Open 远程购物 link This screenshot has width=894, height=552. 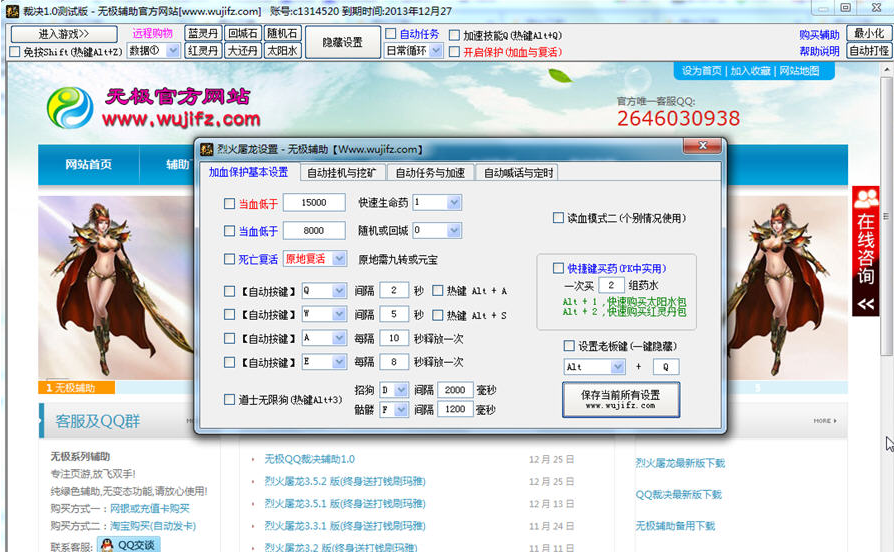(152, 34)
